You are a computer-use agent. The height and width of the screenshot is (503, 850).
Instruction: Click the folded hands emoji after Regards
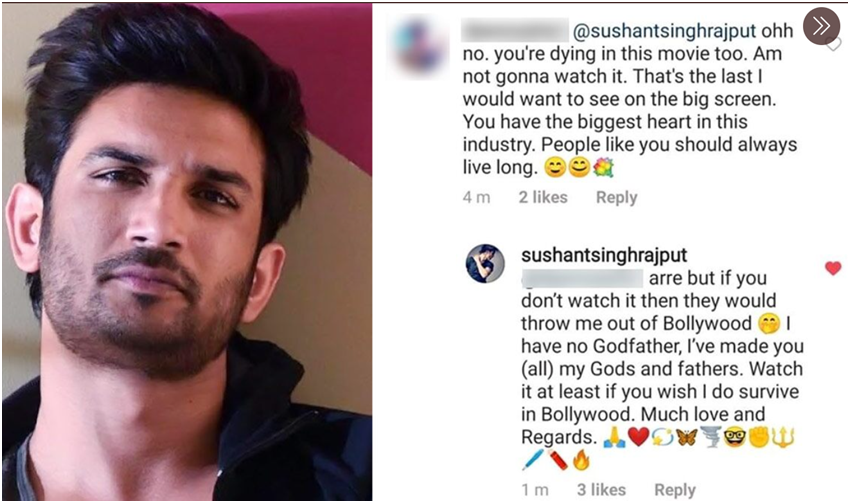point(614,437)
